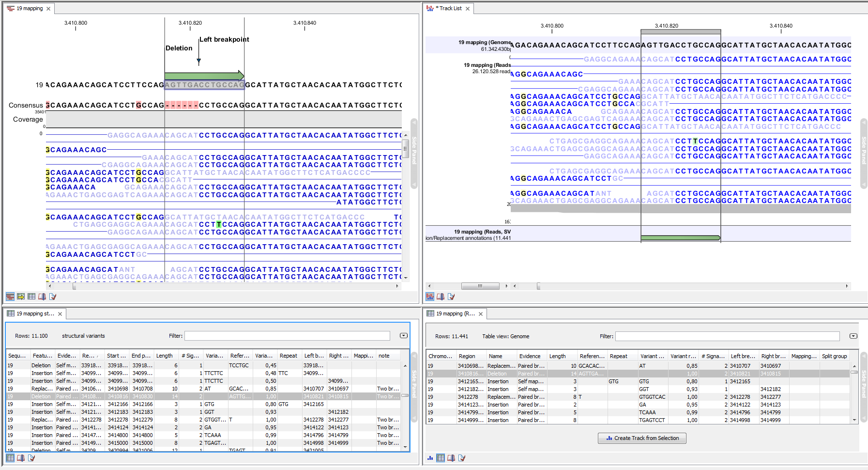Sort table by Length column header in structural variants
868x470 pixels.
click(165, 356)
